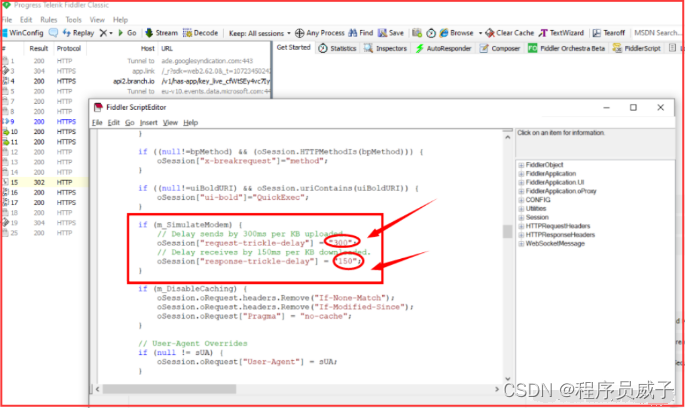Viewport: 689px width, 409px height.
Task: Switch to FiddlerScript tab
Action: click(636, 48)
